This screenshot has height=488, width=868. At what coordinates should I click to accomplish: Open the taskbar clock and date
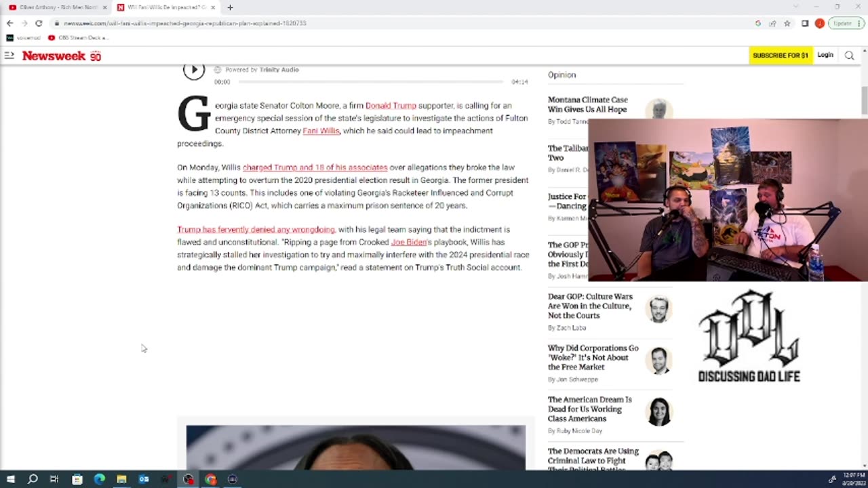pos(853,479)
